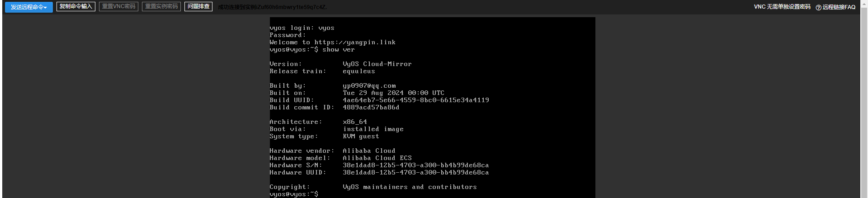
Task: Focus the terminal at the last vyos@vyos prompt
Action: 294,194
